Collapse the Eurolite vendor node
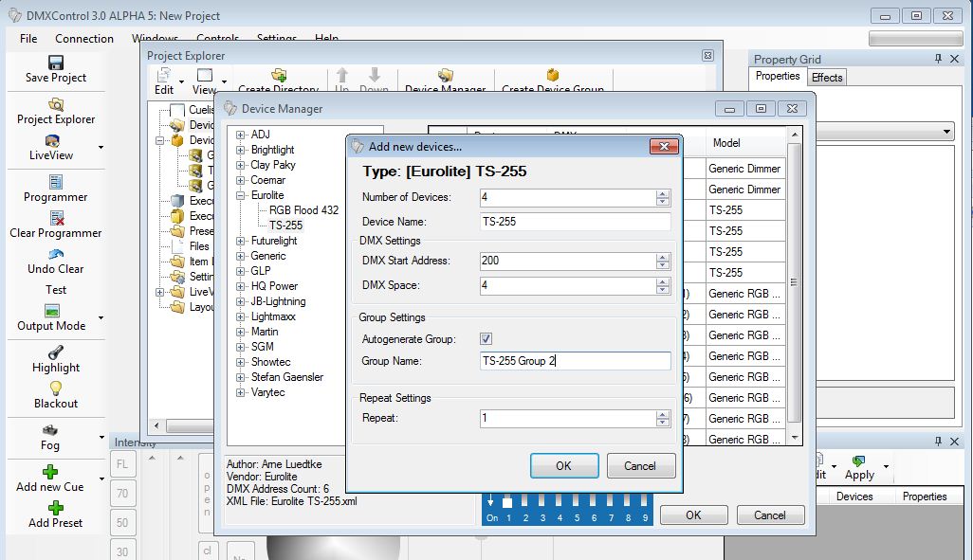 tap(241, 195)
